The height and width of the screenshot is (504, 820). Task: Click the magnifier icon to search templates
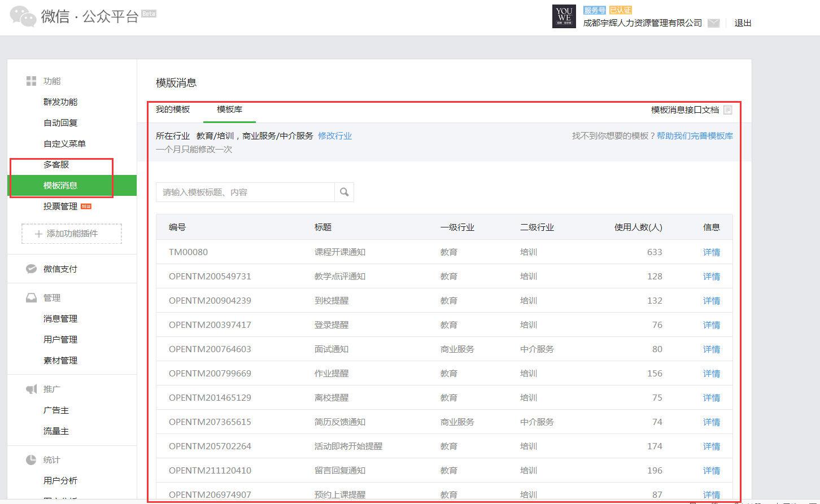344,192
